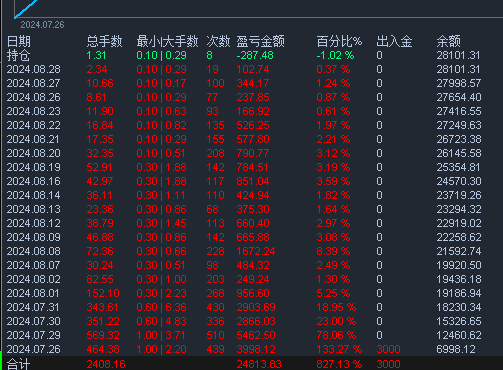Viewport: 503px width, 370px height.
Task: Click the 合计 total row label
Action: click(19, 364)
